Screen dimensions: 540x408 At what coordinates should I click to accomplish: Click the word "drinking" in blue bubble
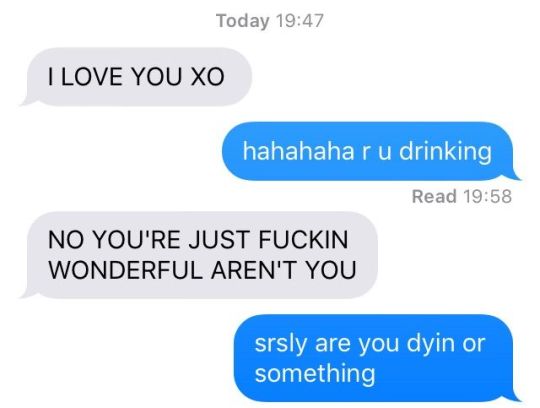[x=445, y=152]
